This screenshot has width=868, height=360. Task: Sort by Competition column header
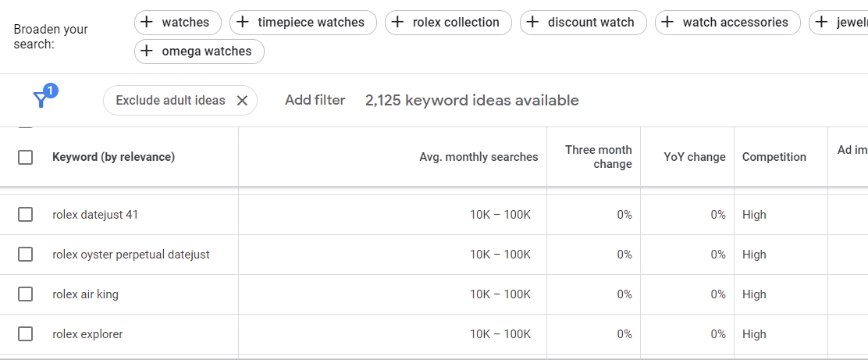coord(774,157)
